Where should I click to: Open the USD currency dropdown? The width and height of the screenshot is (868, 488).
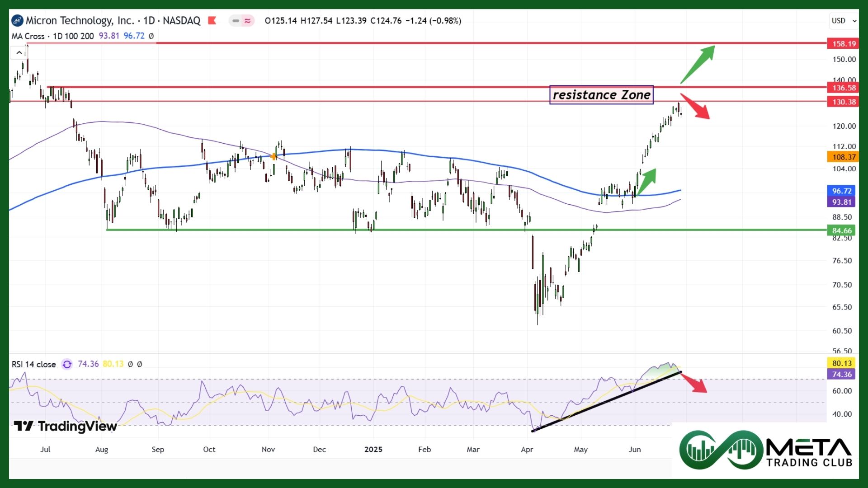844,21
